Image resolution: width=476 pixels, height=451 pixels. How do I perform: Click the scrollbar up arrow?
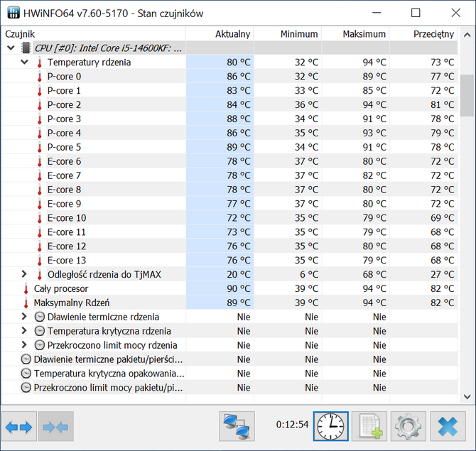tap(467, 35)
